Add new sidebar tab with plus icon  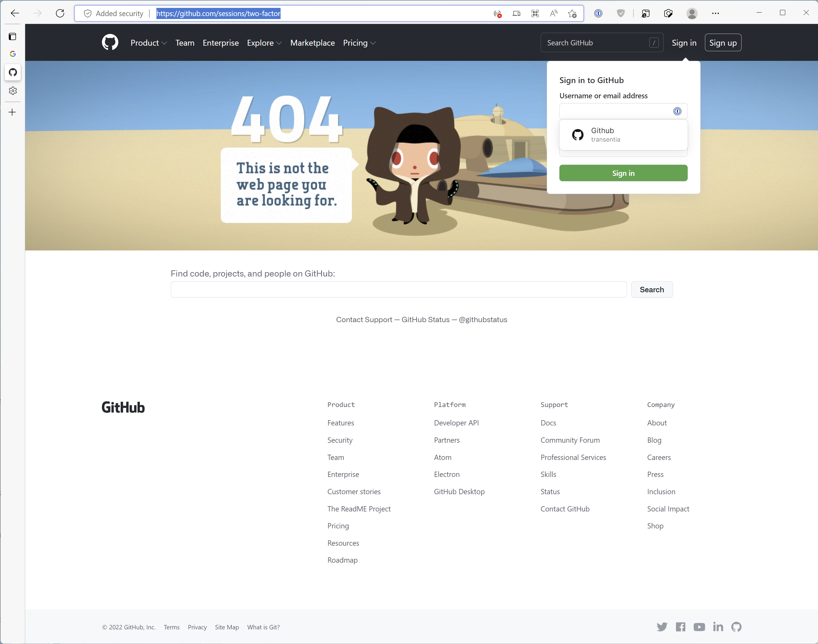click(13, 112)
